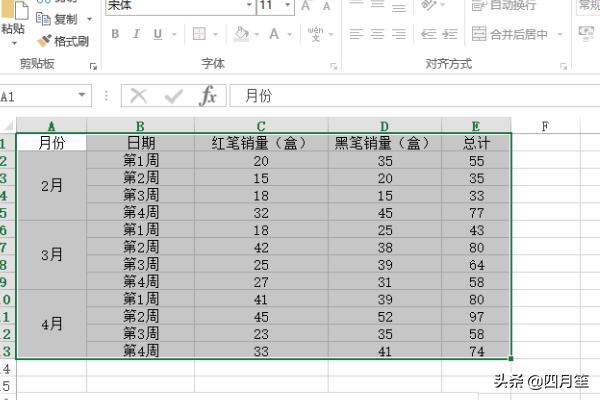Select cell A1 containing 月份
The height and width of the screenshot is (400, 600).
(52, 143)
